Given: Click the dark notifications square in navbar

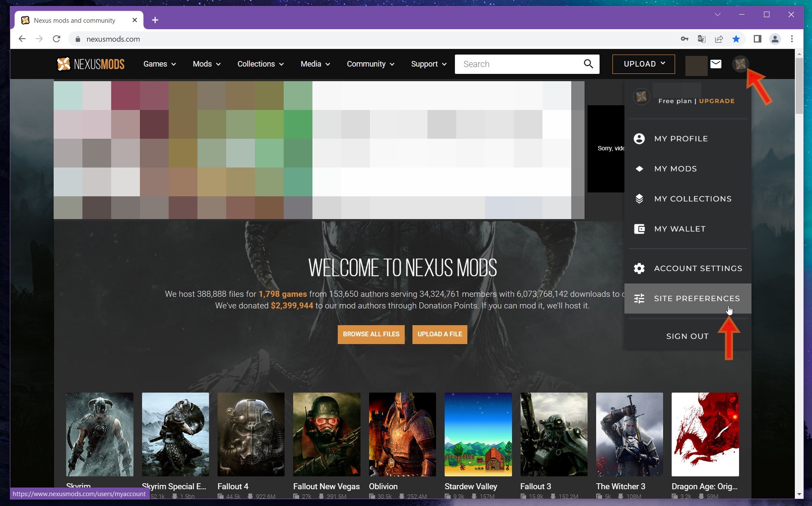Looking at the screenshot, I should (696, 66).
